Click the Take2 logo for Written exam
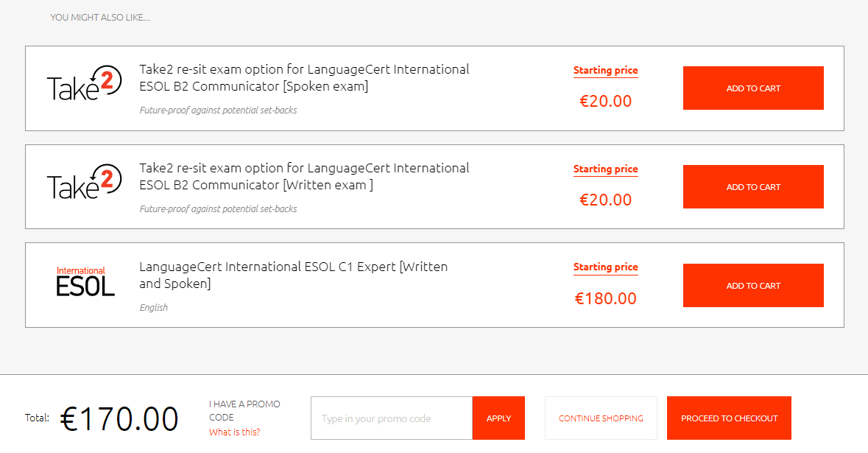868x453 pixels. click(x=84, y=182)
